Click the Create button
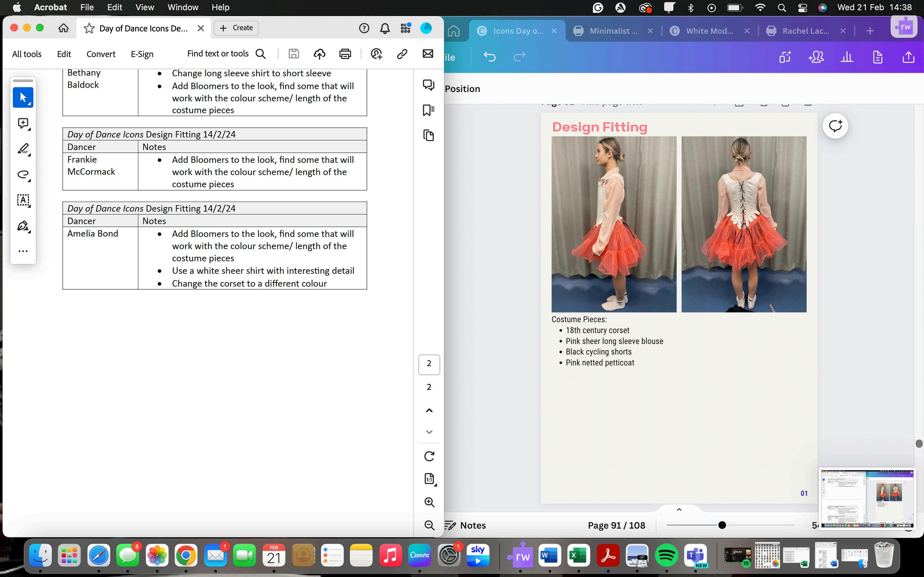This screenshot has width=924, height=577. [236, 28]
